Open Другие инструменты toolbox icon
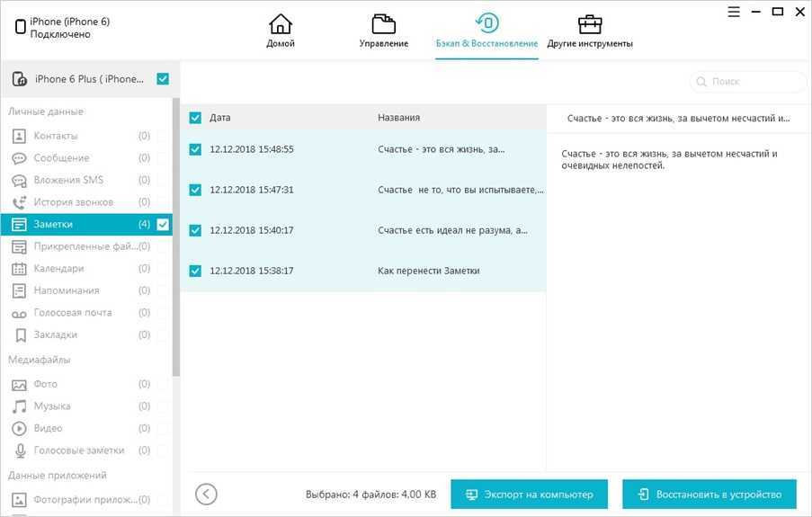This screenshot has width=812, height=517. 590,24
